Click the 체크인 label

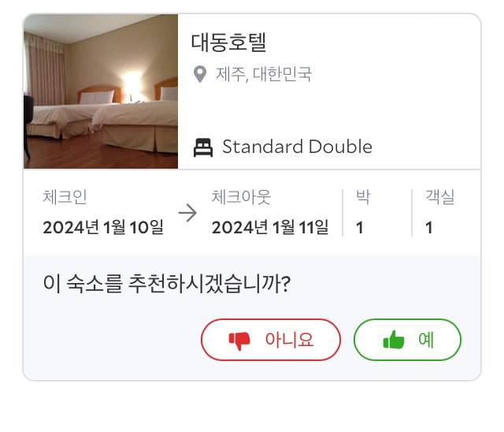pyautogui.click(x=65, y=197)
